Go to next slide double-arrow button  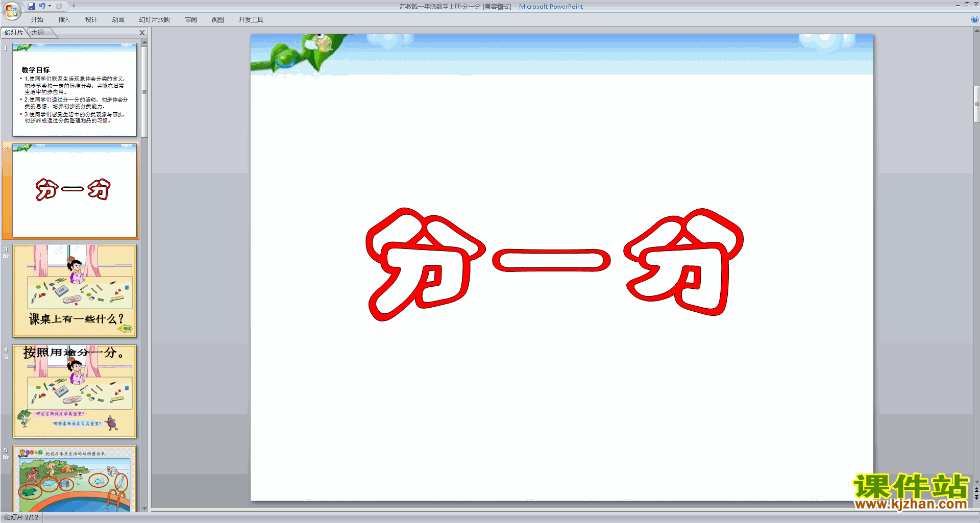pyautogui.click(x=976, y=497)
